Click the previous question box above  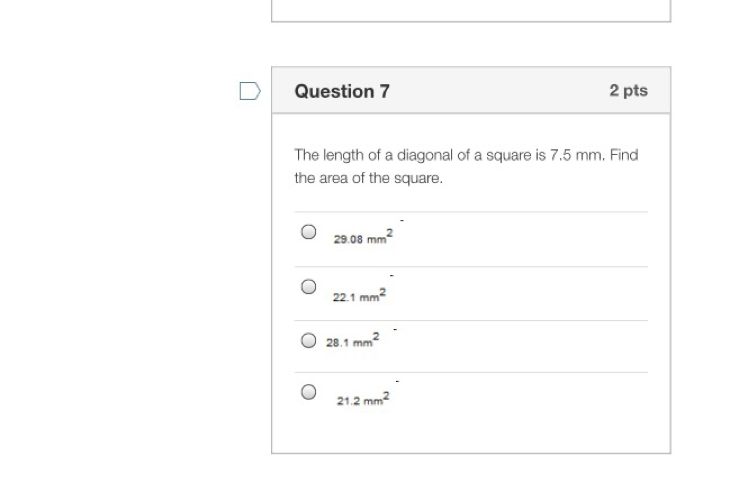(470, 10)
